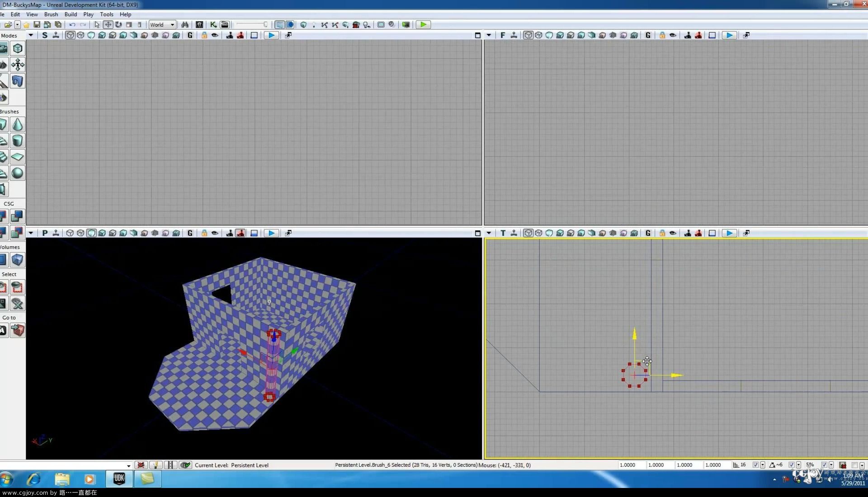The image size is (868, 497).
Task: Open the Build menu
Action: click(71, 14)
